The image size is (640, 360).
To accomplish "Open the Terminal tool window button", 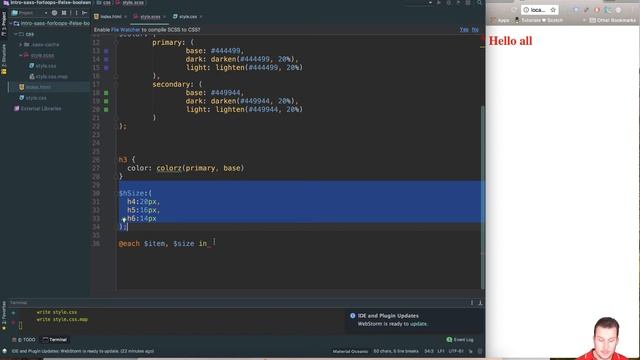I will click(x=55, y=340).
